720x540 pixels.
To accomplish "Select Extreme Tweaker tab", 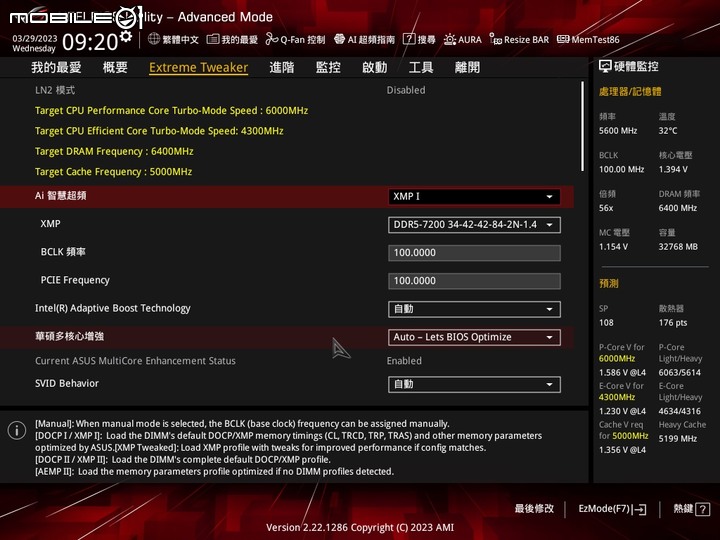I will 198,68.
